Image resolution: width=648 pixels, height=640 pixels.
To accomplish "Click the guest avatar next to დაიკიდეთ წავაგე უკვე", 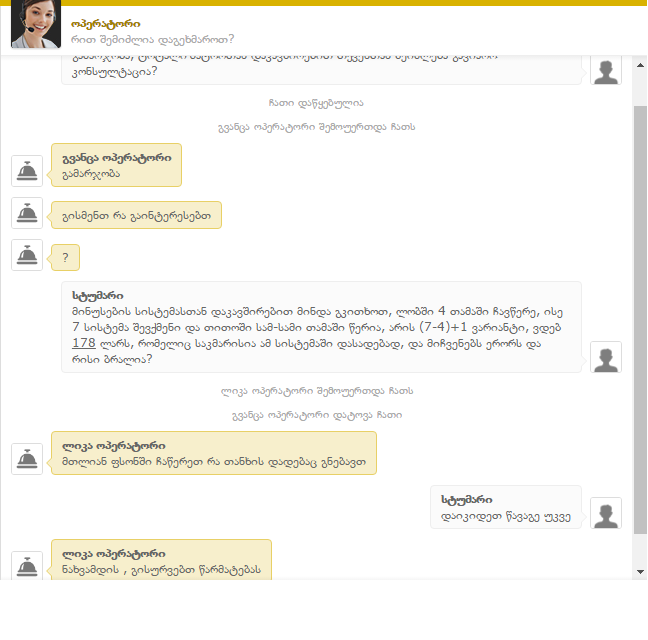I will tap(606, 513).
